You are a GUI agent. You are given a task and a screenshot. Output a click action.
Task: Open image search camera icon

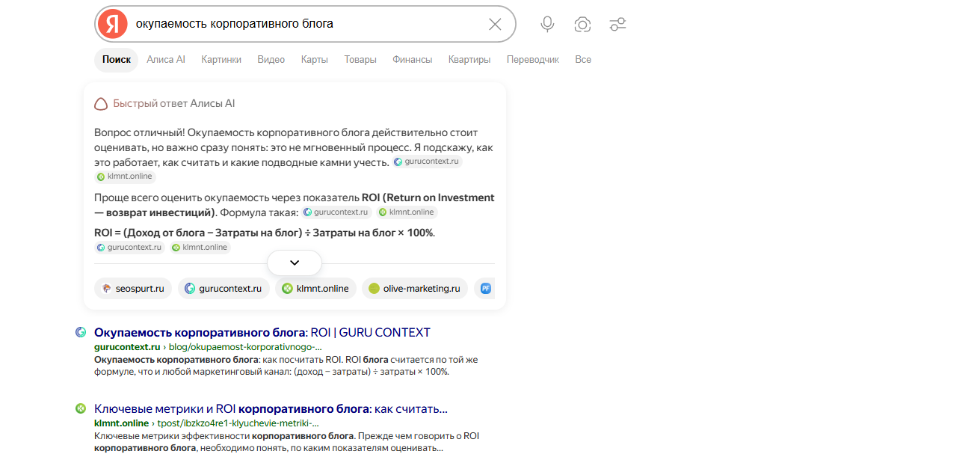pyautogui.click(x=582, y=24)
